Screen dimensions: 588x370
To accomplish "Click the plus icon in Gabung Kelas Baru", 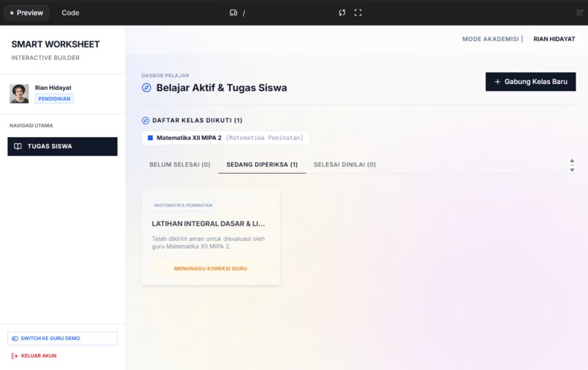I will pyautogui.click(x=498, y=82).
